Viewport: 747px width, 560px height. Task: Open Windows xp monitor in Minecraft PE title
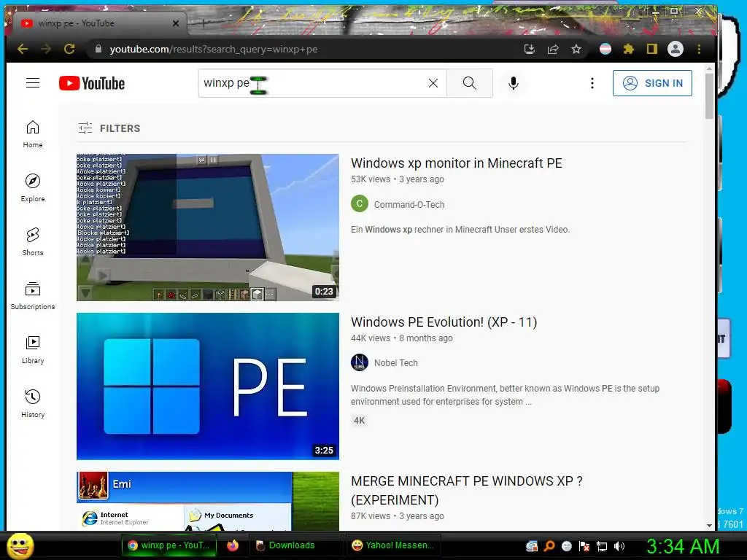[457, 163]
